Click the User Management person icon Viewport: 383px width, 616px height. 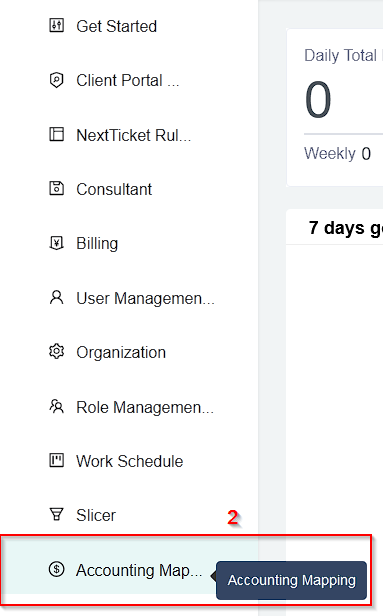[x=57, y=297]
